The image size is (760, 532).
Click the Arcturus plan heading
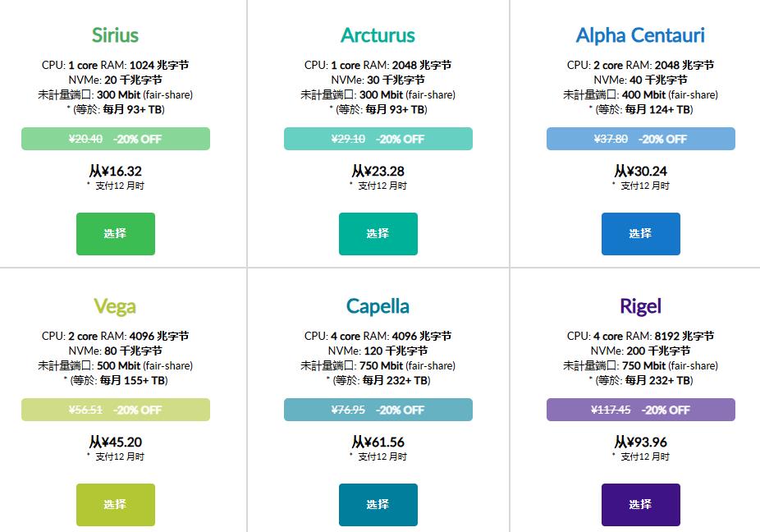coord(378,35)
